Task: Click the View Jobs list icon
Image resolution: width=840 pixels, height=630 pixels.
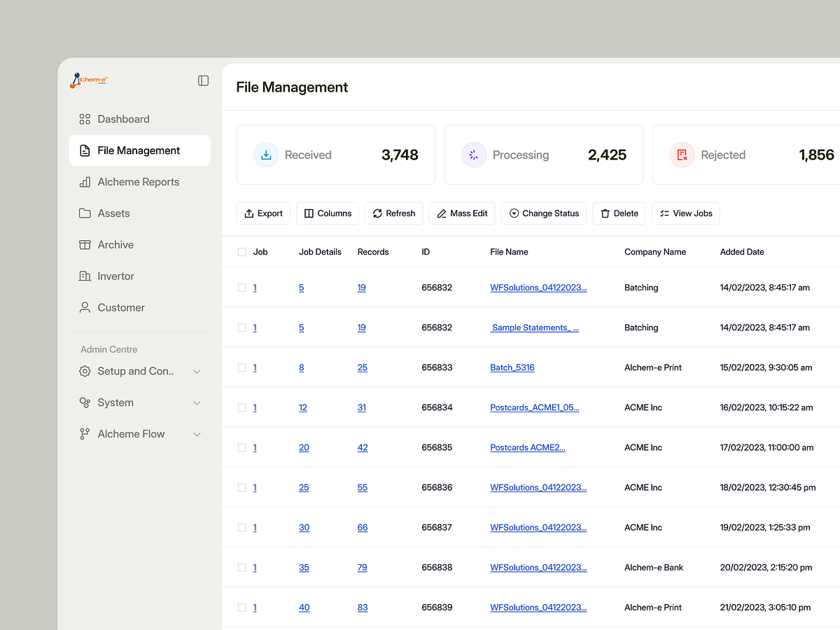Action: tap(665, 213)
